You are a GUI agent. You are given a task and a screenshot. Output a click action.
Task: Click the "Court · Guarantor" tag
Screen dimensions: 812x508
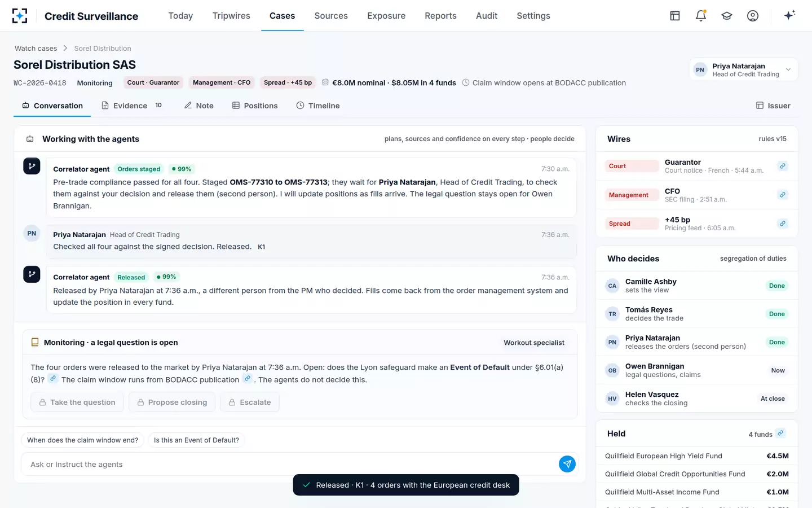point(153,82)
